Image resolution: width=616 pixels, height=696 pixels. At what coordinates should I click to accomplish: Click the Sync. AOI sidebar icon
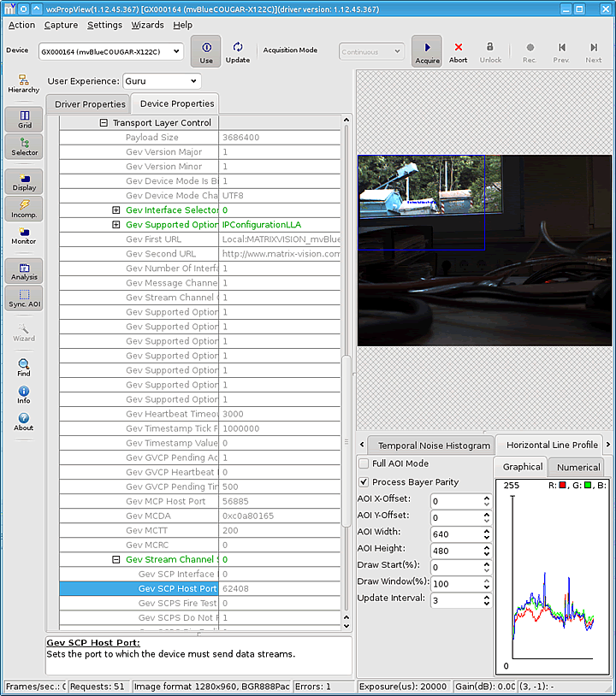[25, 298]
